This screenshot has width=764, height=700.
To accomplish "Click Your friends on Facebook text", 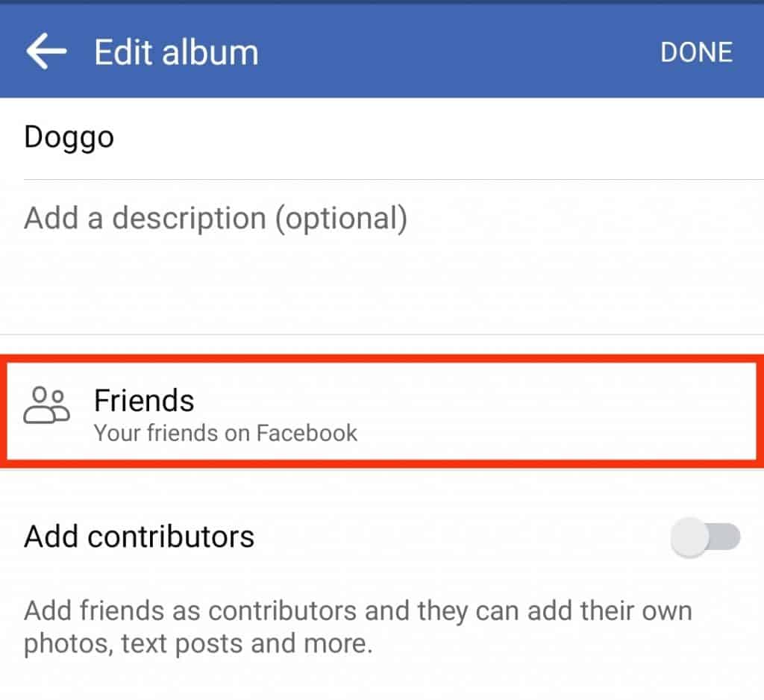I will coord(225,432).
